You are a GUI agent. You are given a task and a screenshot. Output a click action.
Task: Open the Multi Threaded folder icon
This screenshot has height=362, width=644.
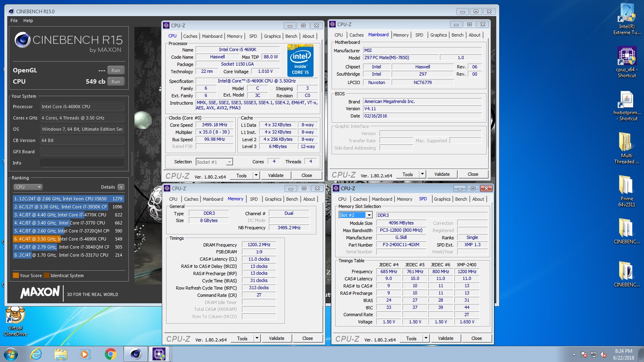(x=627, y=148)
